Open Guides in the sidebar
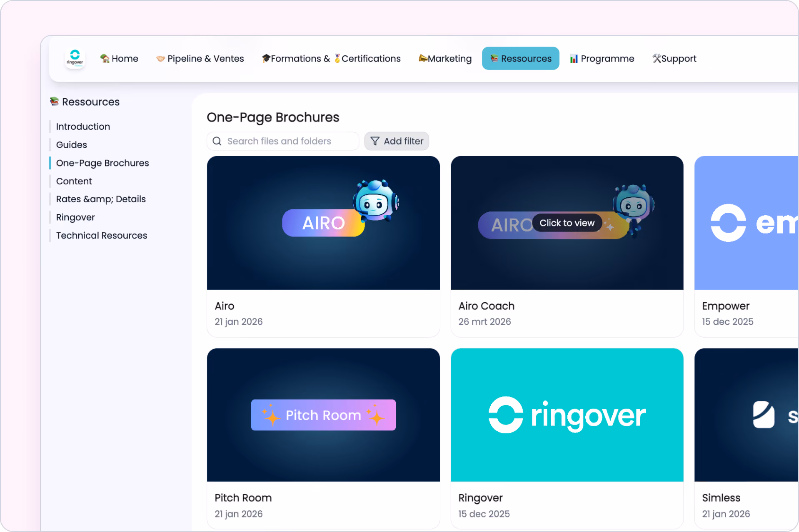 (72, 145)
